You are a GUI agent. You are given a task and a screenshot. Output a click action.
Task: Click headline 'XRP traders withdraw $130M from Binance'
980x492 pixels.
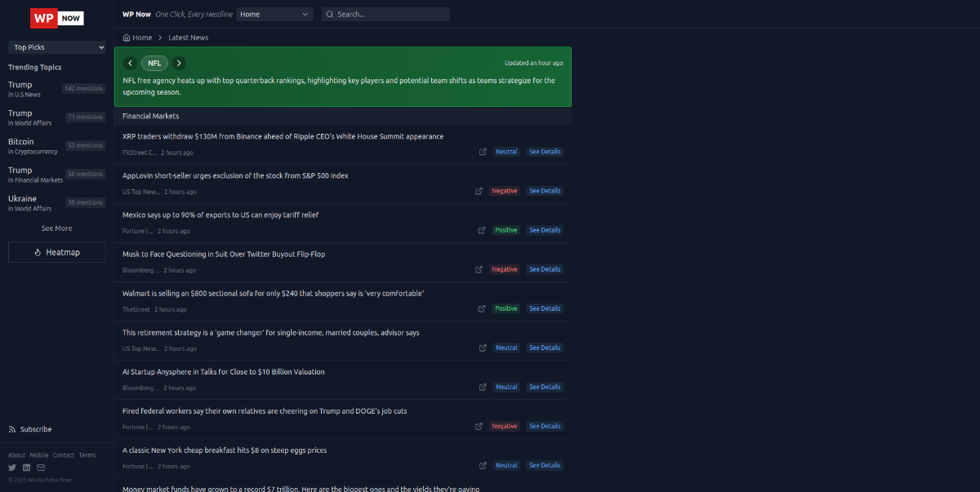coord(283,136)
